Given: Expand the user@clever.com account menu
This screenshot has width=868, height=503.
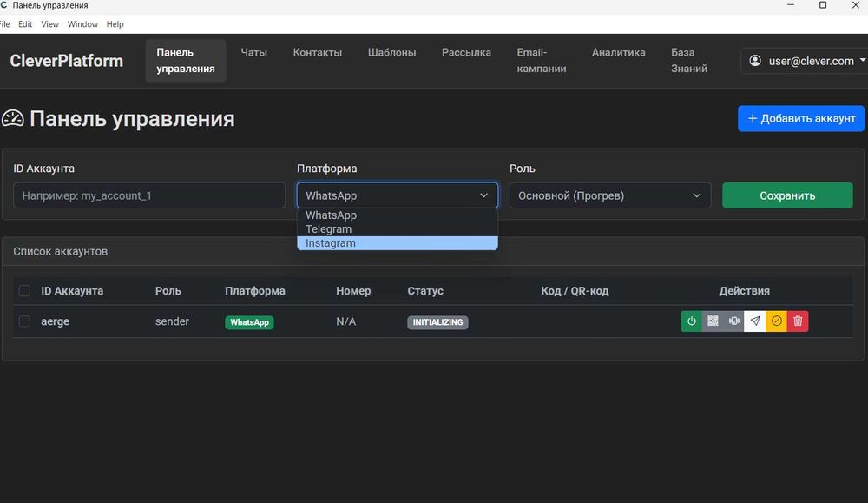Looking at the screenshot, I should coord(805,61).
